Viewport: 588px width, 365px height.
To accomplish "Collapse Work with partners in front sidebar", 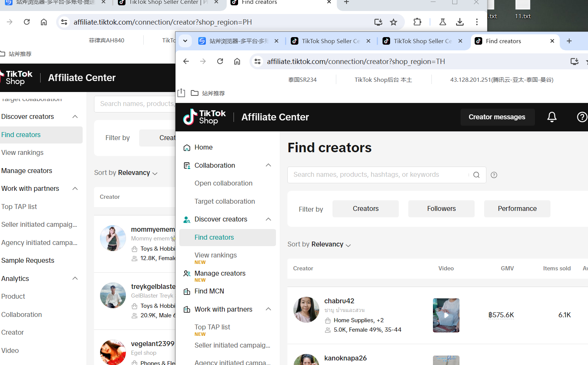I will click(268, 309).
